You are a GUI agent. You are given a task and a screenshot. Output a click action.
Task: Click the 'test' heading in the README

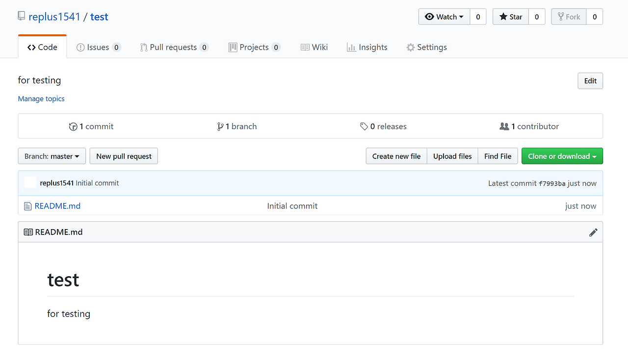(x=63, y=280)
